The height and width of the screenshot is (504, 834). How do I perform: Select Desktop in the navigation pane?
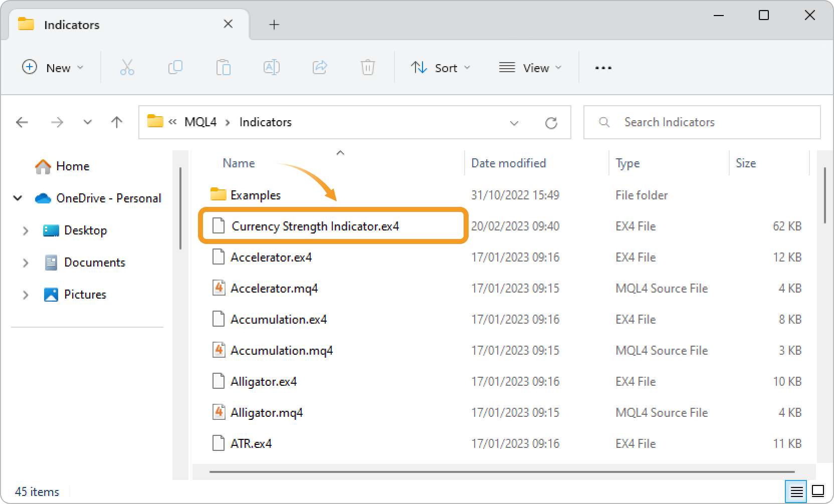tap(86, 230)
